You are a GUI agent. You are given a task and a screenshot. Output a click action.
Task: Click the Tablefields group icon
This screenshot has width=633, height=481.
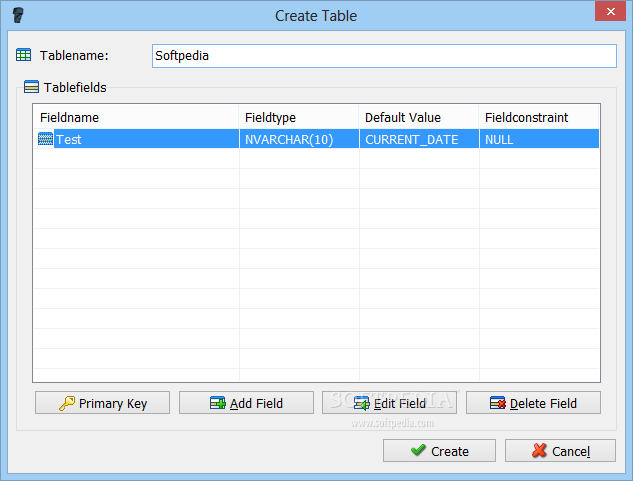(x=31, y=87)
